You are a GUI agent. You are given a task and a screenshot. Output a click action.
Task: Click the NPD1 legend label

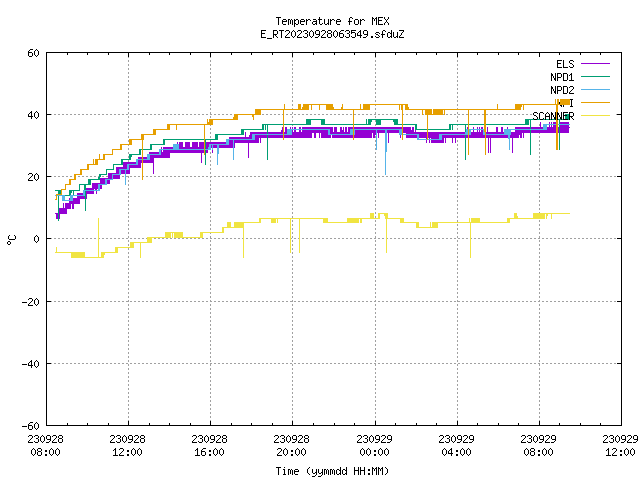click(x=562, y=77)
